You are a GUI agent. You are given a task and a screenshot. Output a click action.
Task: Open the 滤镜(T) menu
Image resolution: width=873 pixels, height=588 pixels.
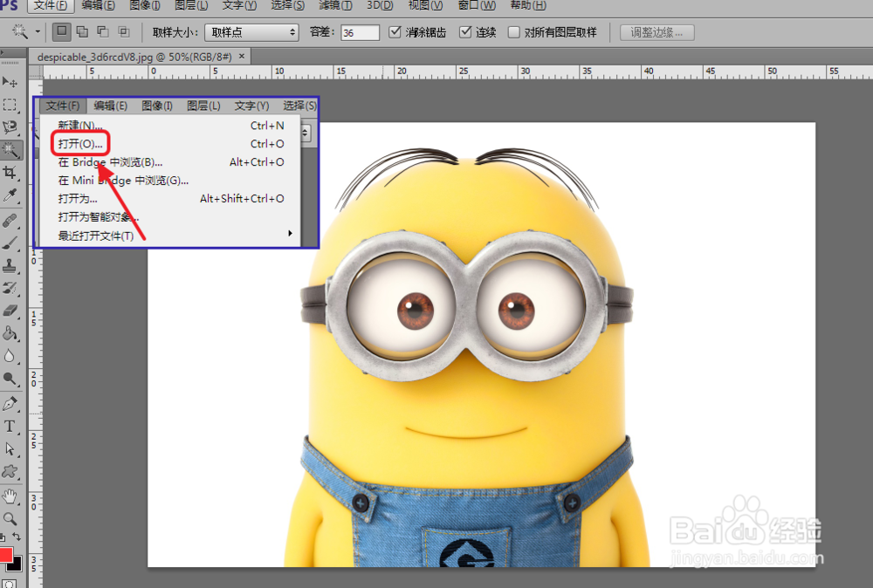335,5
